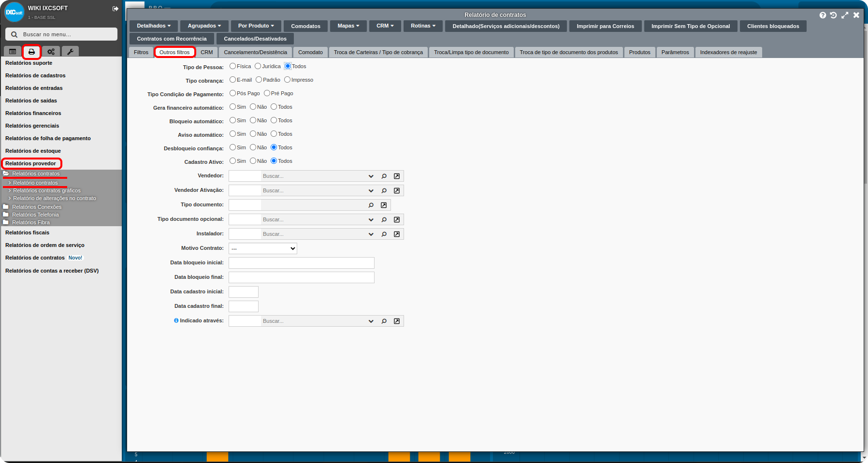Switch to the Outros filtros tab
The image size is (868, 463).
(x=174, y=52)
